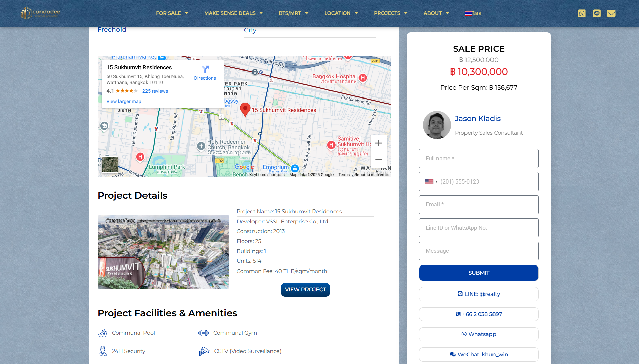
Task: Click the CCTV camera icon
Action: click(x=204, y=351)
